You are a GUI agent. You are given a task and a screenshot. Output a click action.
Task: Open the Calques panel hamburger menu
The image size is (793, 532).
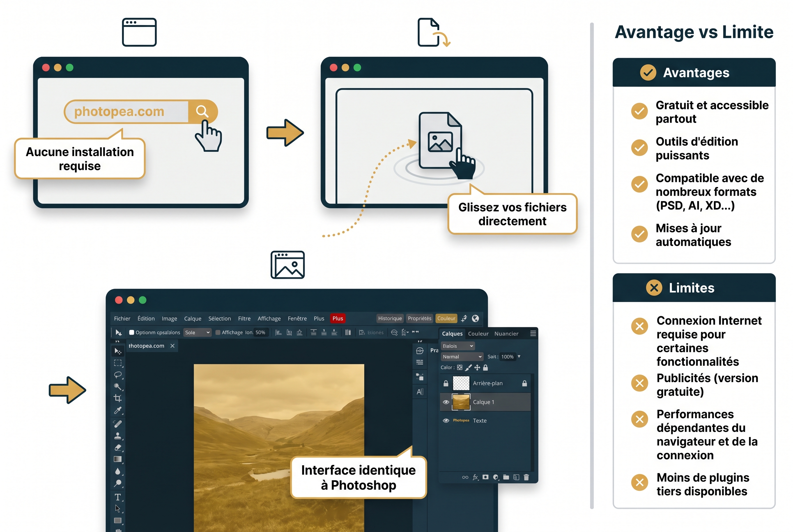click(x=533, y=333)
